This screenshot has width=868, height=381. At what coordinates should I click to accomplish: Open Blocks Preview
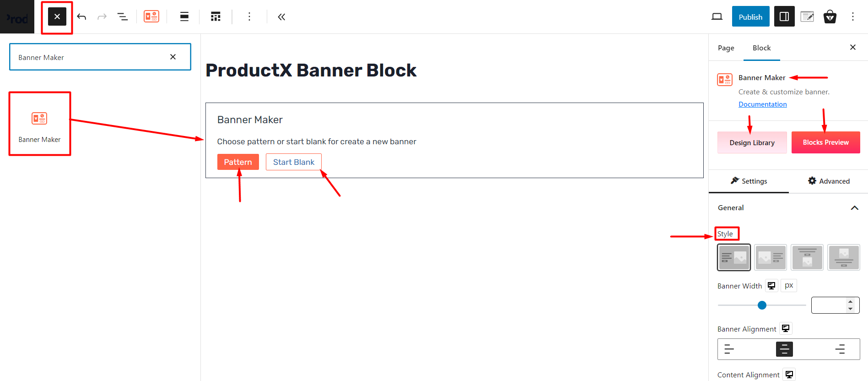pos(826,142)
